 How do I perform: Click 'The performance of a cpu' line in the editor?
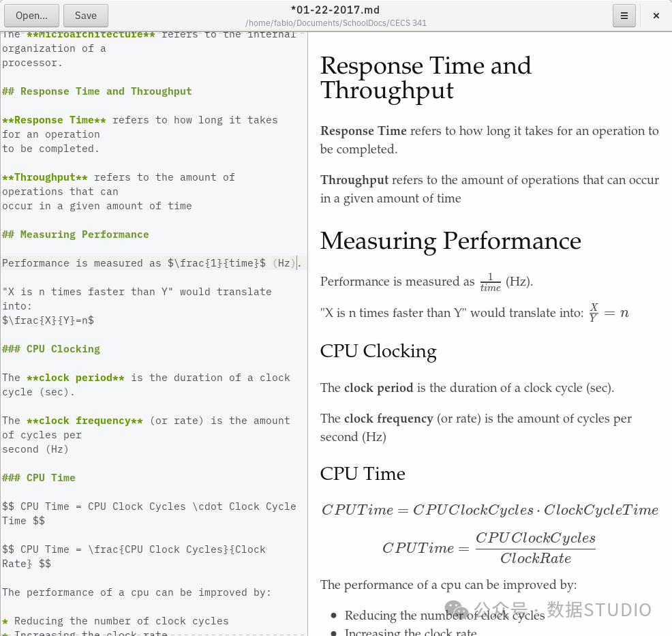(x=137, y=593)
